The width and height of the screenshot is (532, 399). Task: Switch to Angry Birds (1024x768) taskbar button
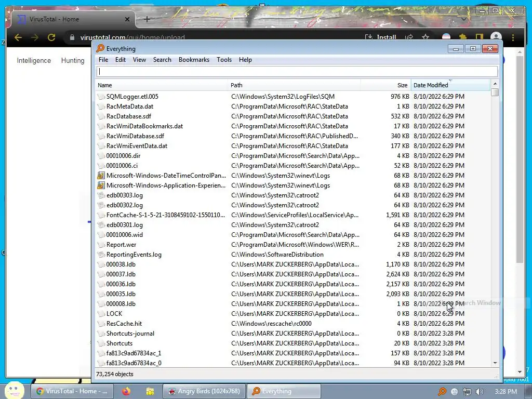[204, 391]
